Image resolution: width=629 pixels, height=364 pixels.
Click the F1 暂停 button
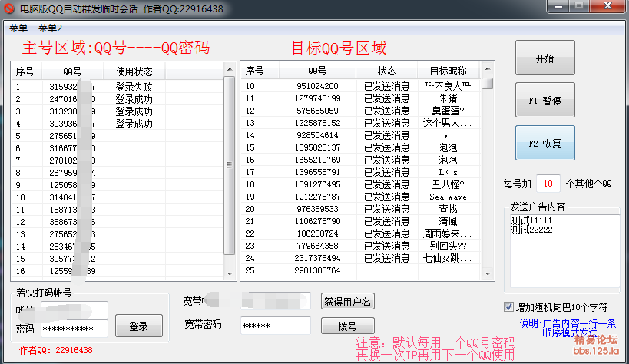(x=545, y=100)
